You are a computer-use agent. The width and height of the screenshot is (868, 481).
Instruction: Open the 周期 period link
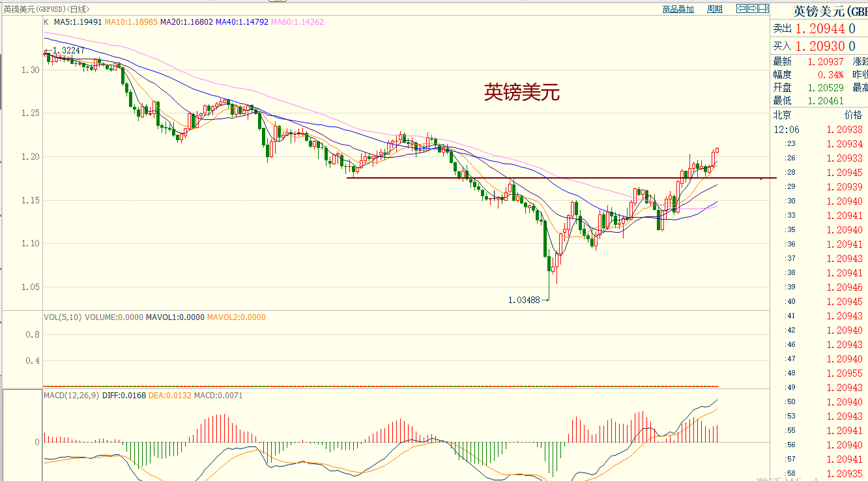coord(715,9)
